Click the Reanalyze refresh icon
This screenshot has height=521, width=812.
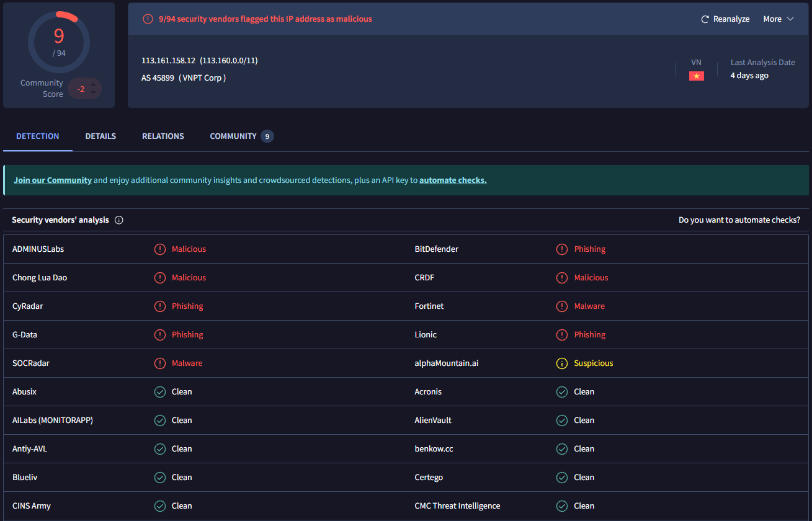704,19
